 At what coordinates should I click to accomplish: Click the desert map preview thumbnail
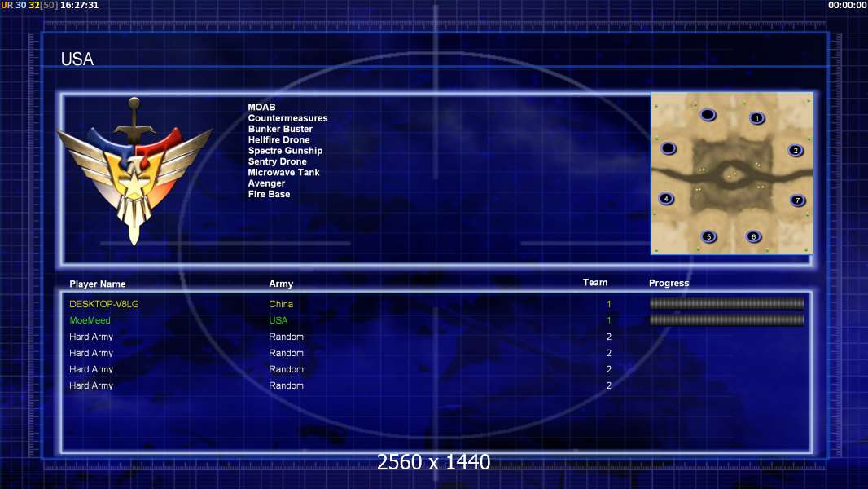[732, 174]
